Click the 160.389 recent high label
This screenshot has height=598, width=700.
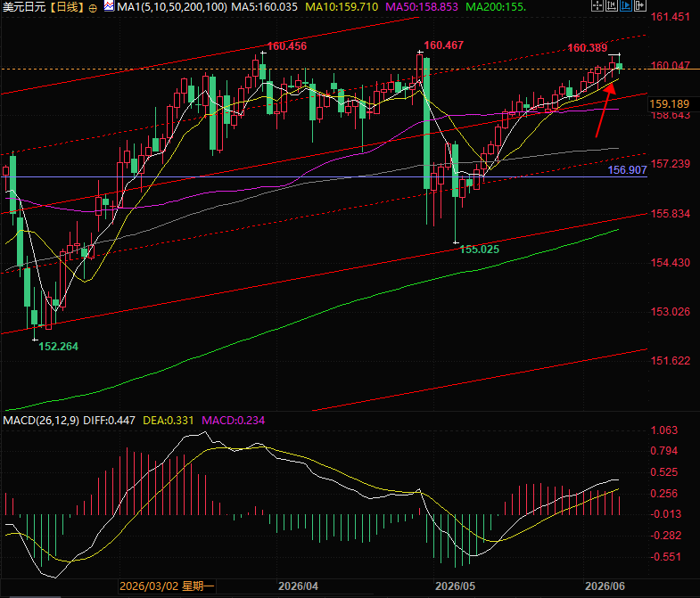pyautogui.click(x=587, y=48)
